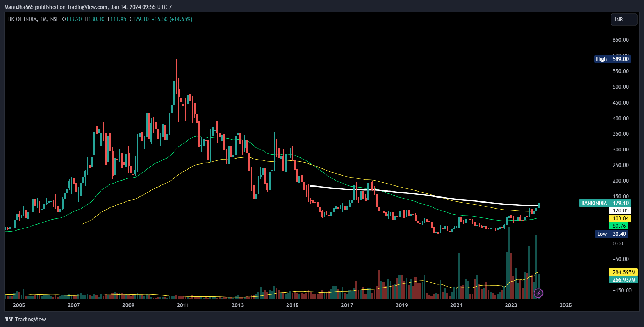This screenshot has height=327, width=644.
Task: Click the -50.00 price axis label
Action: pos(621,259)
